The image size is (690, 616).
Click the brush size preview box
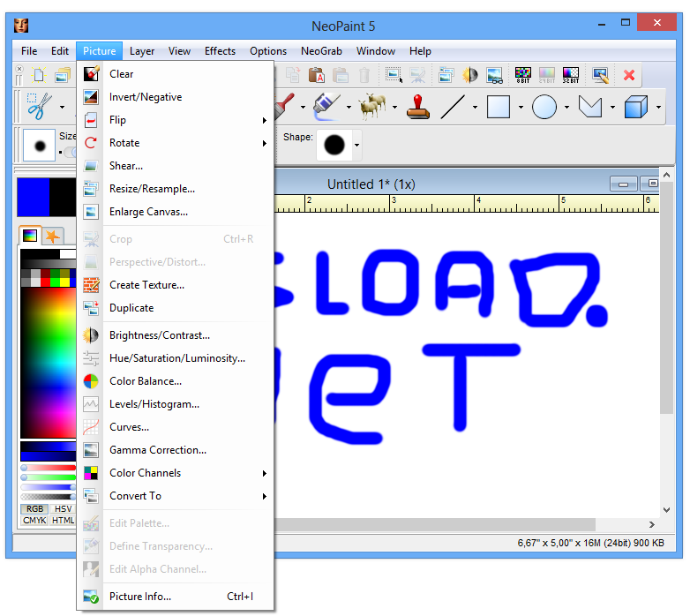[x=39, y=146]
